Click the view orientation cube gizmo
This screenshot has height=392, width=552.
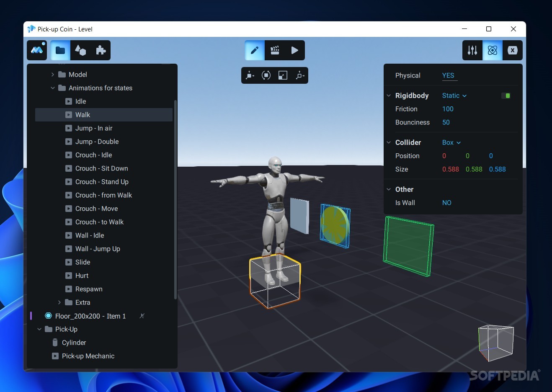[x=496, y=343]
